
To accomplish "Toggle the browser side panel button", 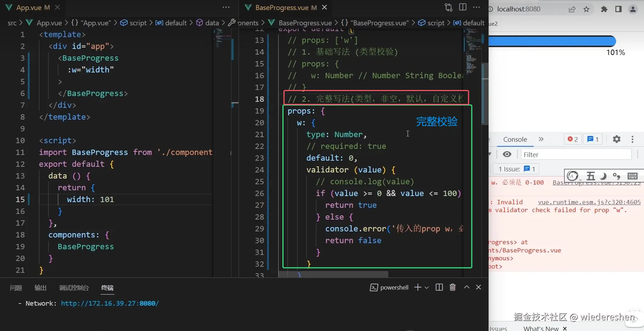I will click(x=618, y=9).
